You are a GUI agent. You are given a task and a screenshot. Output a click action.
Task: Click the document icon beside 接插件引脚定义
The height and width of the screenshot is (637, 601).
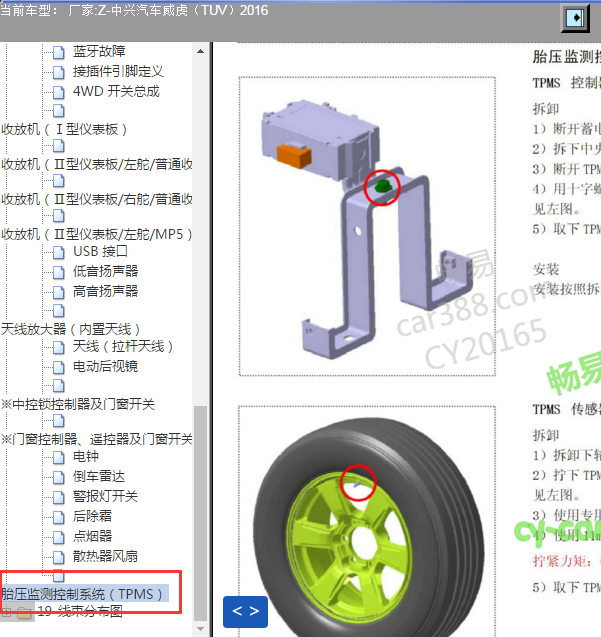point(58,72)
